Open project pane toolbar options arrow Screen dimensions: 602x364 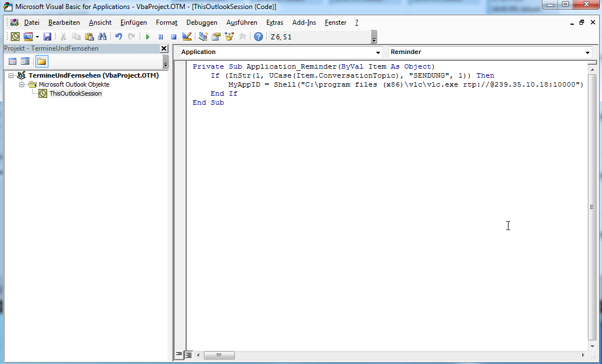click(x=166, y=62)
